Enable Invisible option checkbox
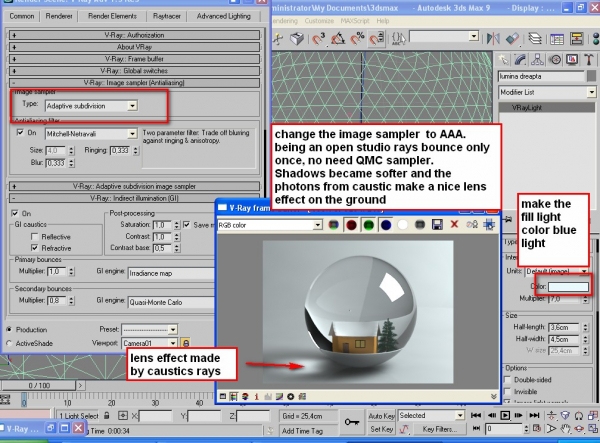600x443 pixels. [x=507, y=391]
